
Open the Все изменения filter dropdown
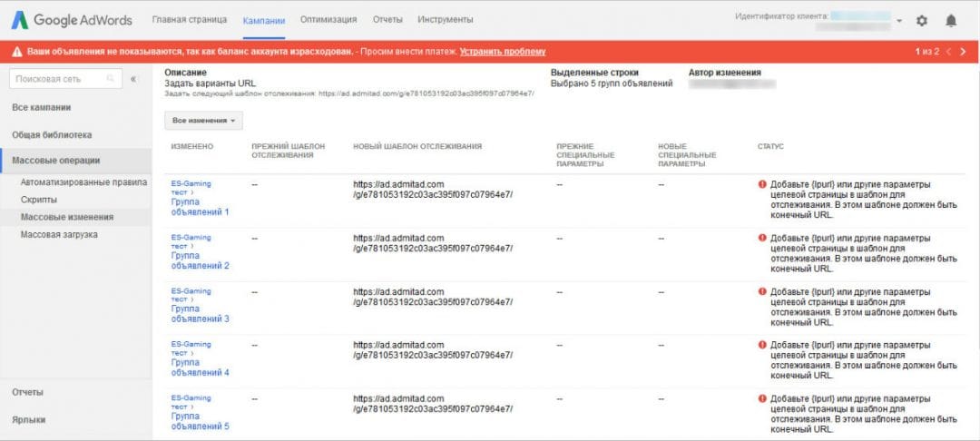204,121
